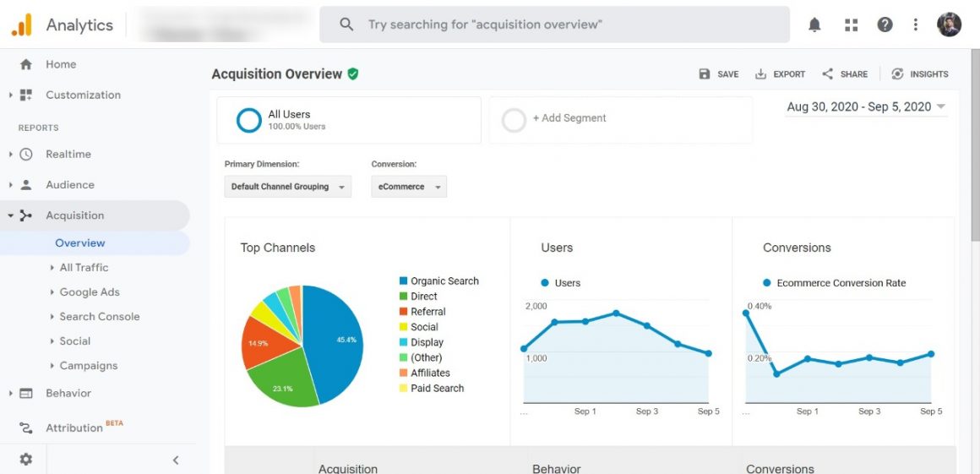Click the SAVE button text

click(x=728, y=74)
